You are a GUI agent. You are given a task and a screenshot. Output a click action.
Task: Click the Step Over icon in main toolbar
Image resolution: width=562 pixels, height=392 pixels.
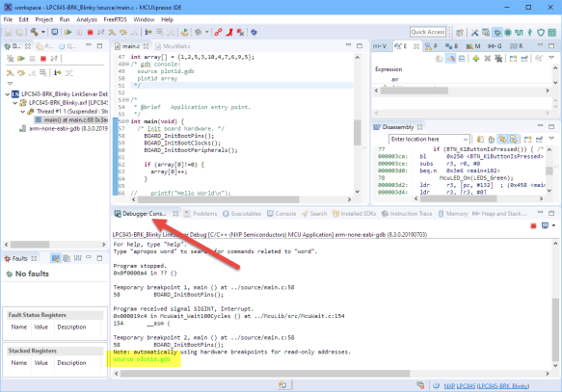(123, 32)
